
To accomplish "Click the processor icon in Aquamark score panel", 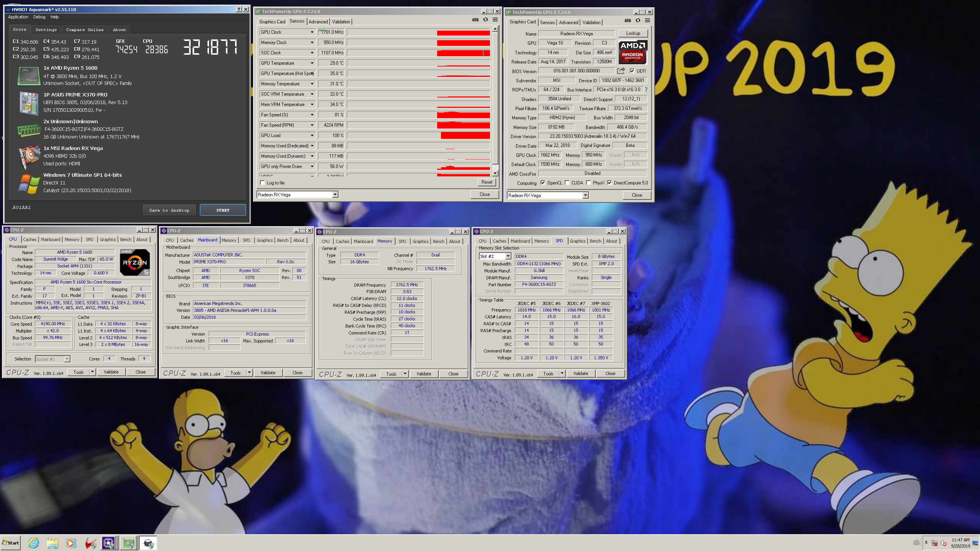I will coord(29,76).
